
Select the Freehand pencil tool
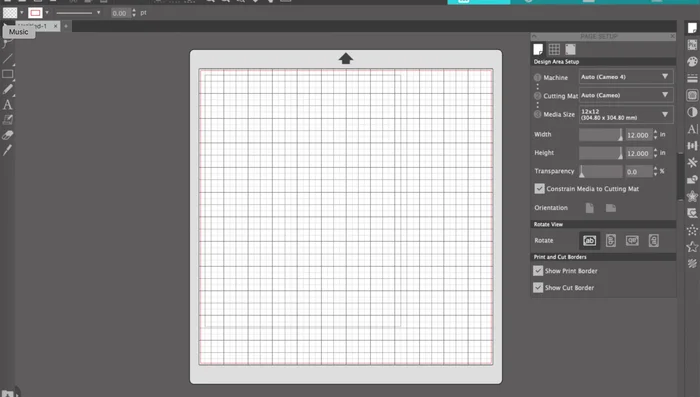click(8, 89)
